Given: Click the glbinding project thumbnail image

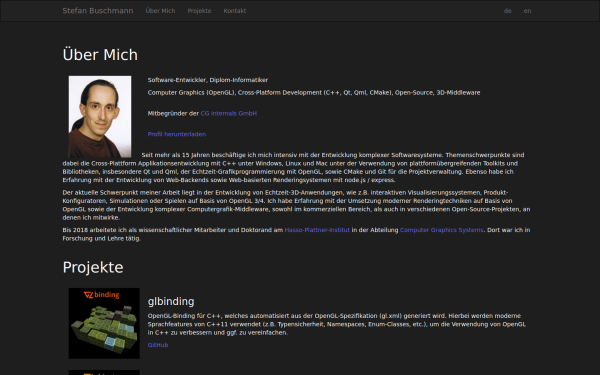Looking at the screenshot, I should [104, 323].
